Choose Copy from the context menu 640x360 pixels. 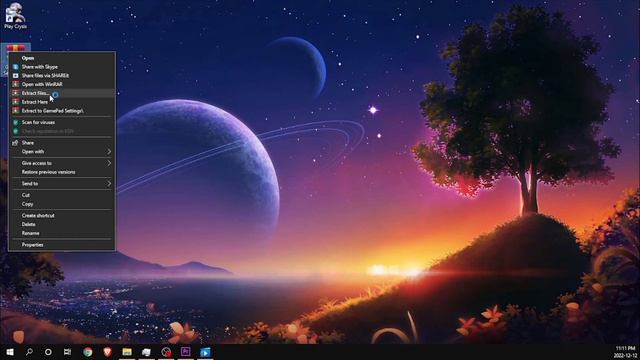coord(62,204)
